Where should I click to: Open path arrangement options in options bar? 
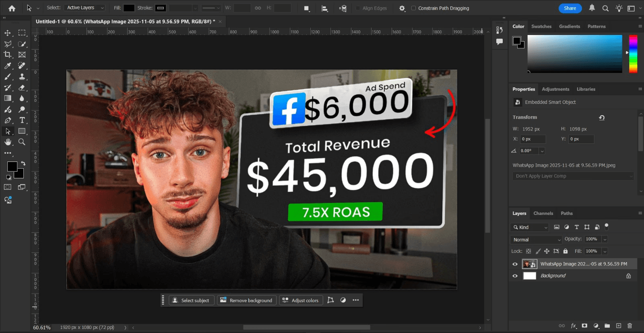pyautogui.click(x=343, y=8)
